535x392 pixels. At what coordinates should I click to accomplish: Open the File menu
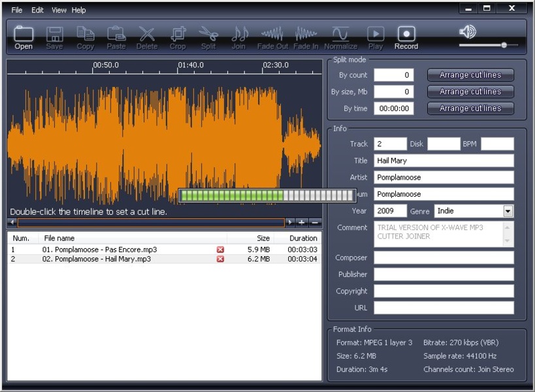tap(17, 10)
